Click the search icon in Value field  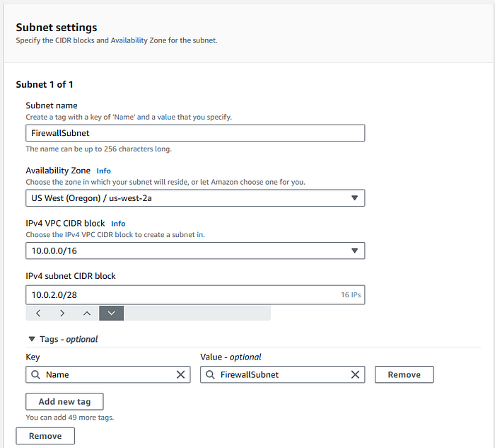210,374
